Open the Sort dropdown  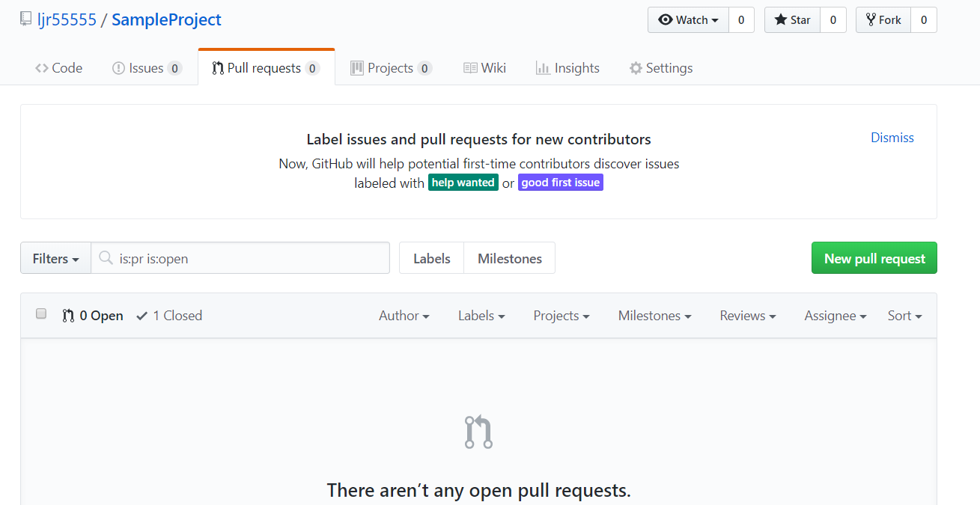(x=905, y=316)
